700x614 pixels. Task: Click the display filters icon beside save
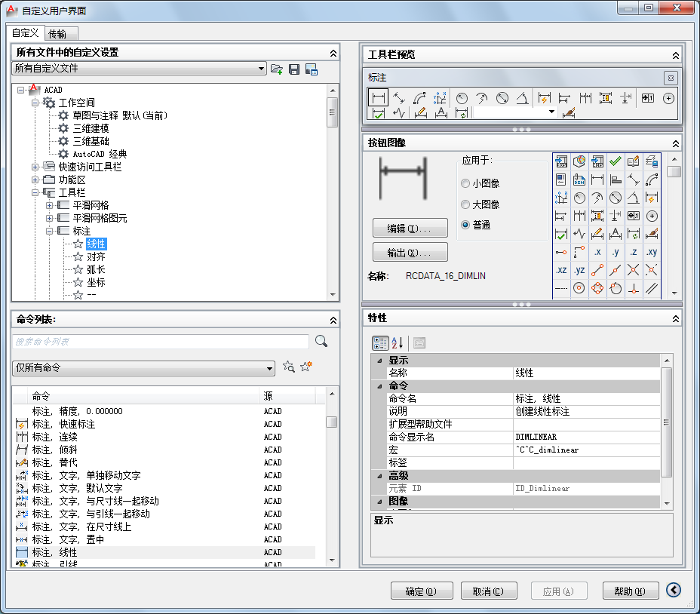[x=312, y=69]
